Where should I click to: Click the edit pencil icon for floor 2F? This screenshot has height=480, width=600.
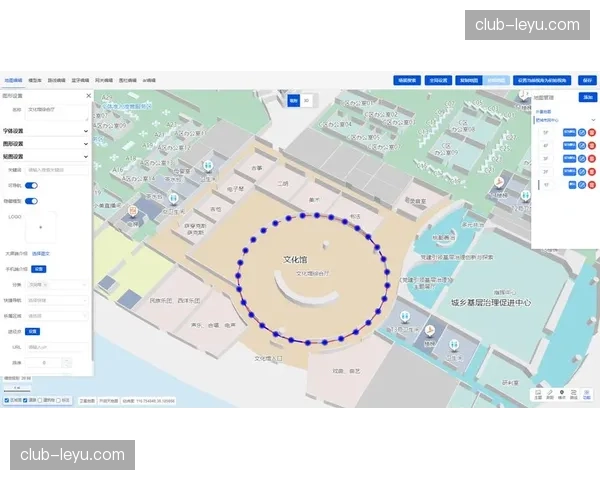point(582,171)
